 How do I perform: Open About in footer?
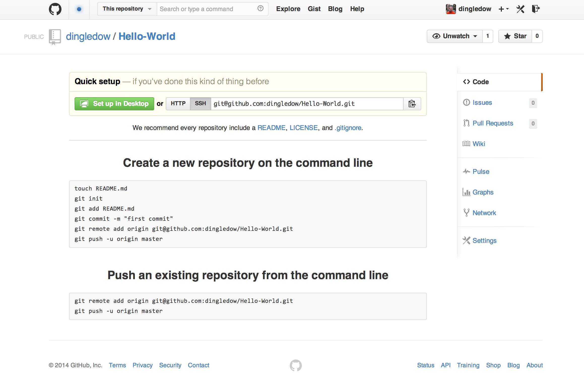tap(535, 365)
